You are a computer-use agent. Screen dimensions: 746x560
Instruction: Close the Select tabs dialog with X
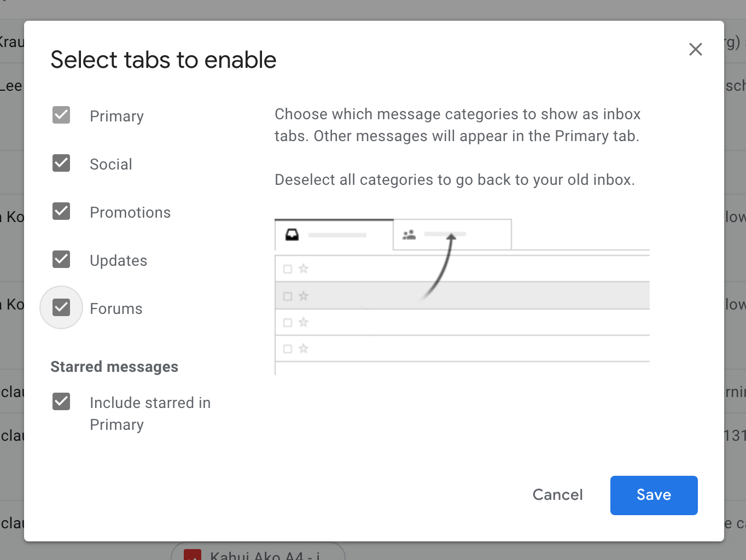pyautogui.click(x=695, y=49)
